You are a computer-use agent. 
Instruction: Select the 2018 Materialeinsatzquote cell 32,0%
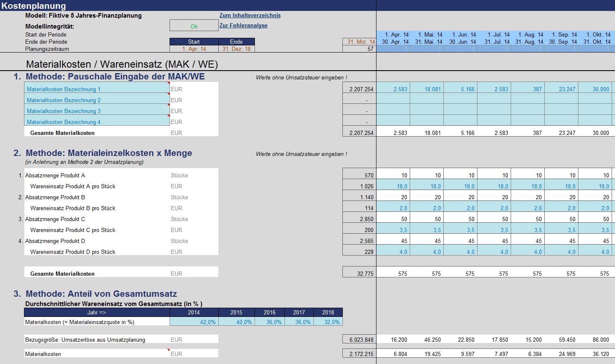tap(328, 322)
